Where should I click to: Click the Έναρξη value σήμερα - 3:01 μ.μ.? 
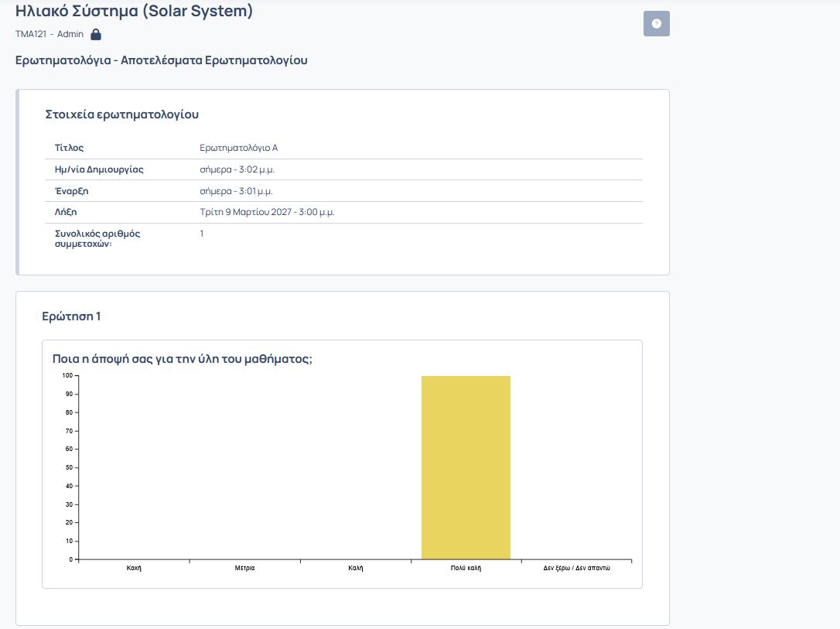click(x=236, y=191)
